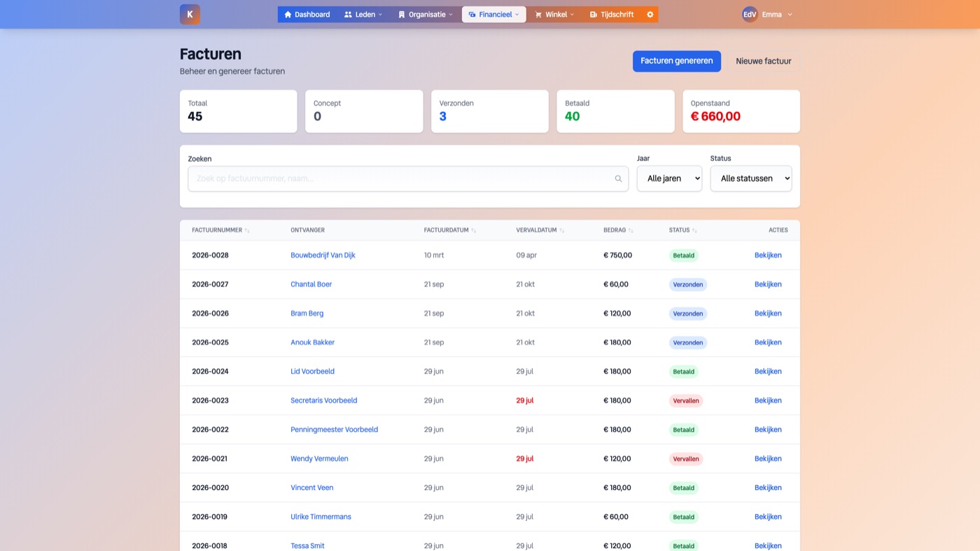
Task: Click the EdV user avatar
Action: 750,14
